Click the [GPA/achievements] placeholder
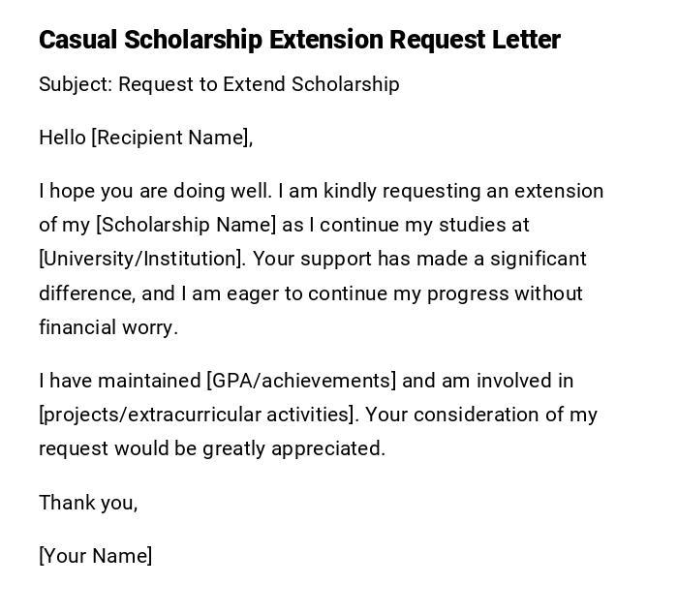The image size is (678, 616). [x=301, y=381]
